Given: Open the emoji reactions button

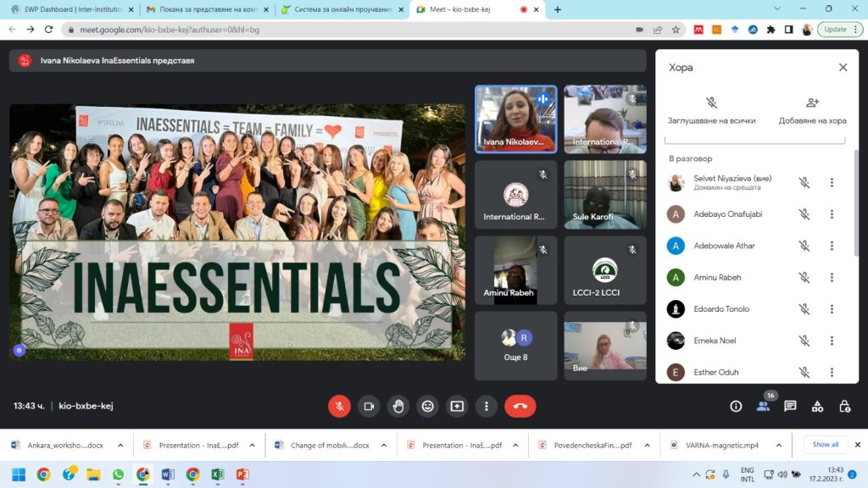Looking at the screenshot, I should 428,406.
